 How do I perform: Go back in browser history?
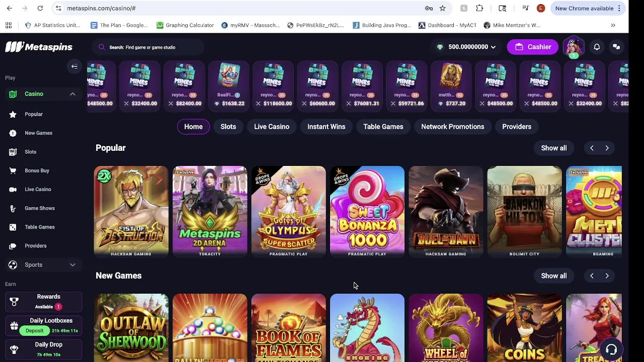tap(10, 8)
